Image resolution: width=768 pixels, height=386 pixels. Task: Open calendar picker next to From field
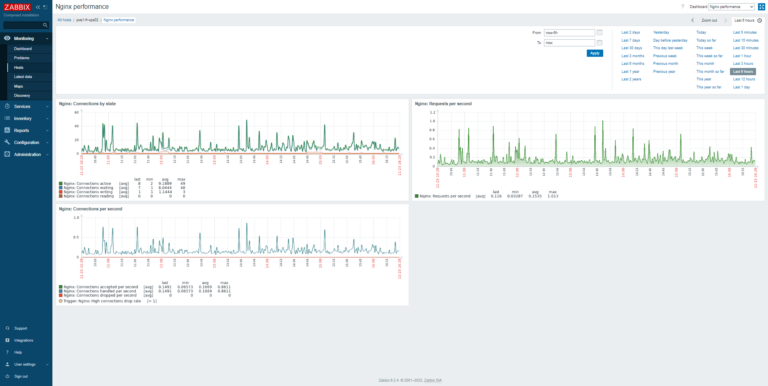click(600, 33)
